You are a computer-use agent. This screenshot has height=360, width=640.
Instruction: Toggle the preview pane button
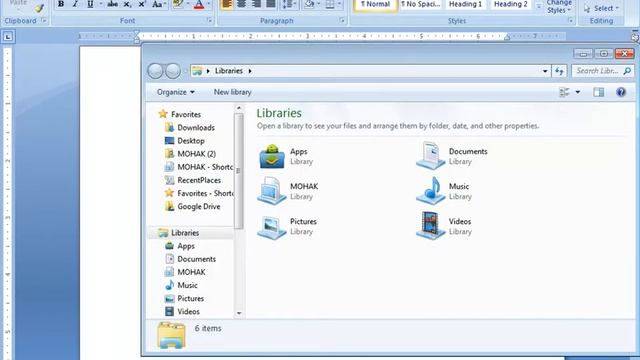599,92
